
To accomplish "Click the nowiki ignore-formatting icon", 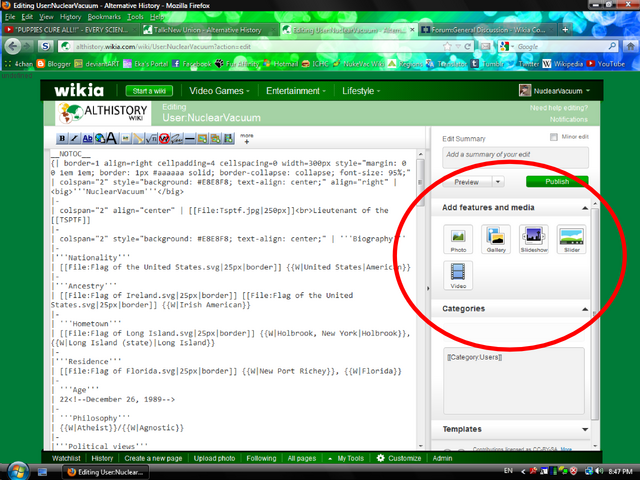I will point(164,138).
